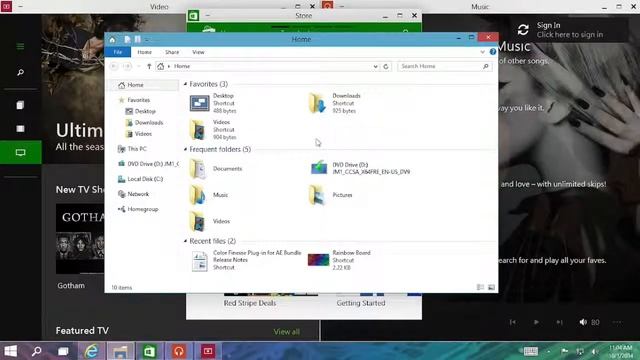The image size is (640, 360).
Task: Open the File tab in Explorer ribbon
Action: click(118, 52)
